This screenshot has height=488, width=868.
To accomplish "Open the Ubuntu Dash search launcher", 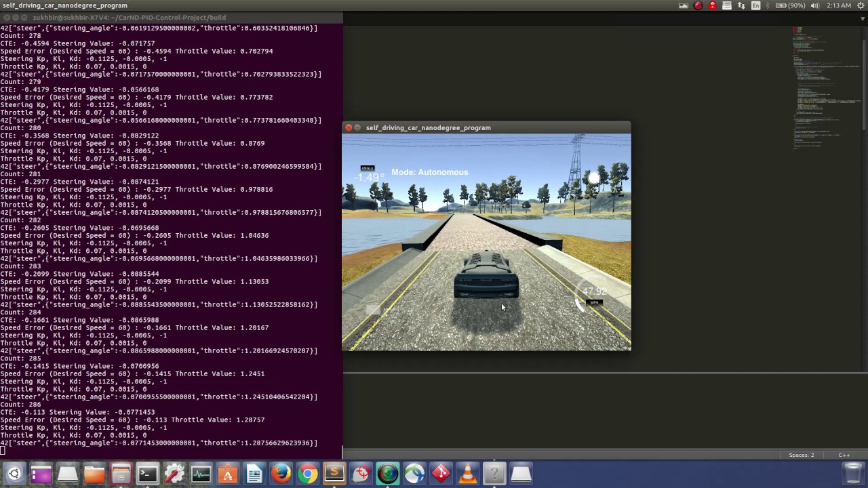I will pos(14,474).
